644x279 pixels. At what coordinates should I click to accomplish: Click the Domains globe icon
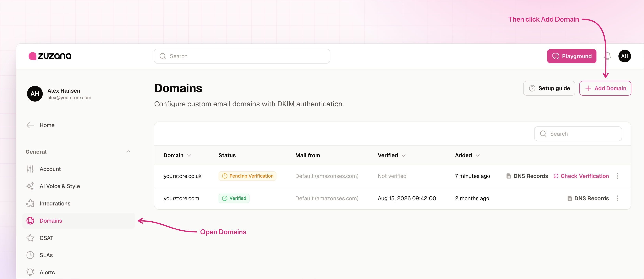coord(30,221)
